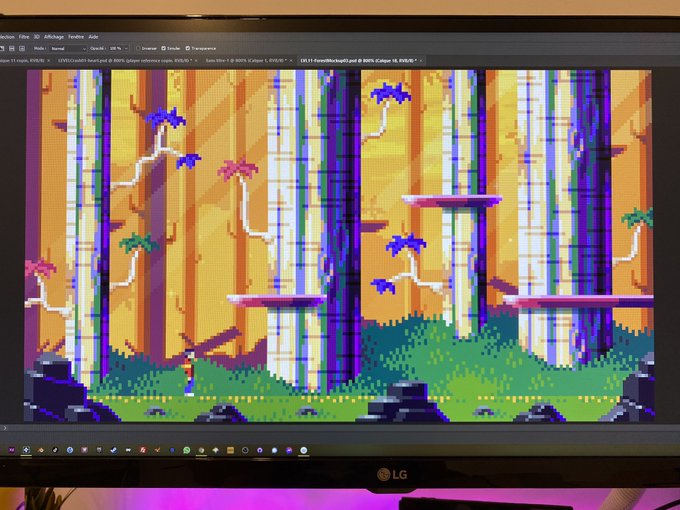
Task: Open the Fenêtre menu
Action: coord(76,37)
